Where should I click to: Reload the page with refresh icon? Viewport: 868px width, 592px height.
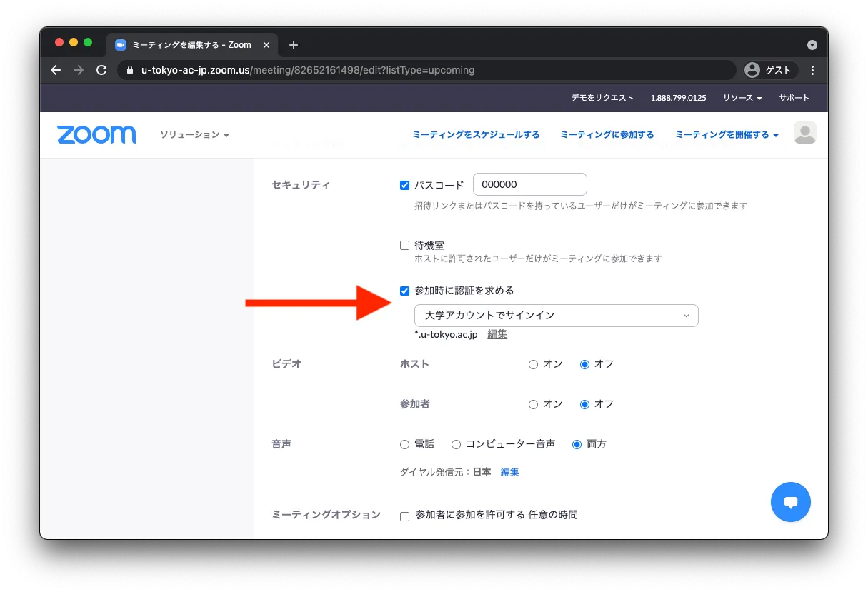(x=101, y=70)
